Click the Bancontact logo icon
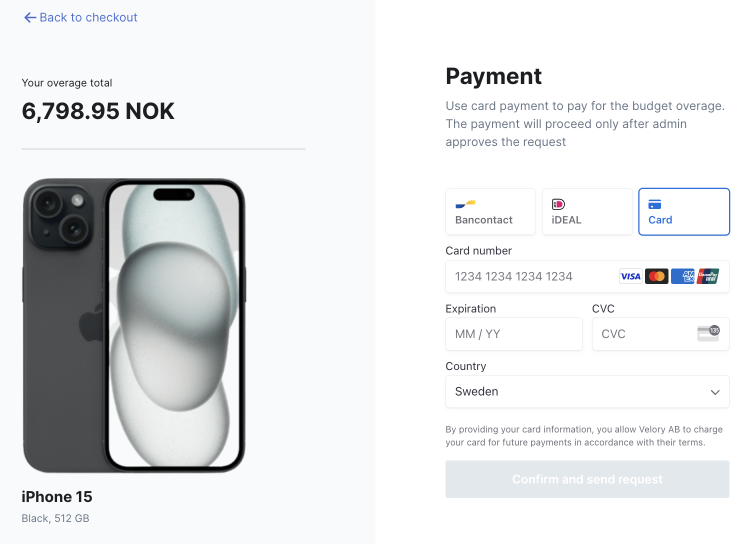The width and height of the screenshot is (756, 544). tap(465, 204)
